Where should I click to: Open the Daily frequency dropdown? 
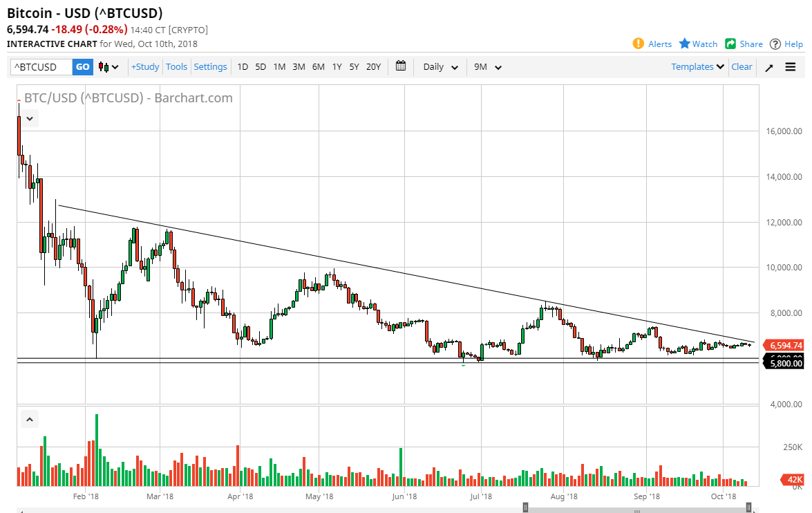pos(439,66)
